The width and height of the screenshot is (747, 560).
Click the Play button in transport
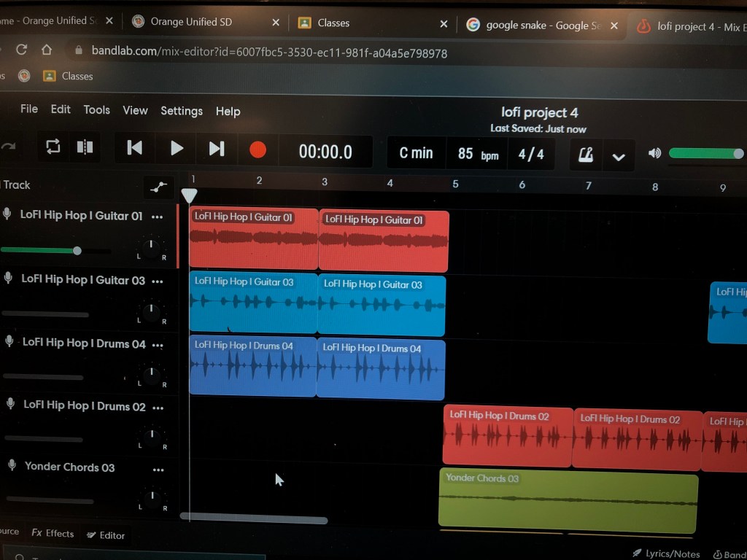click(177, 149)
